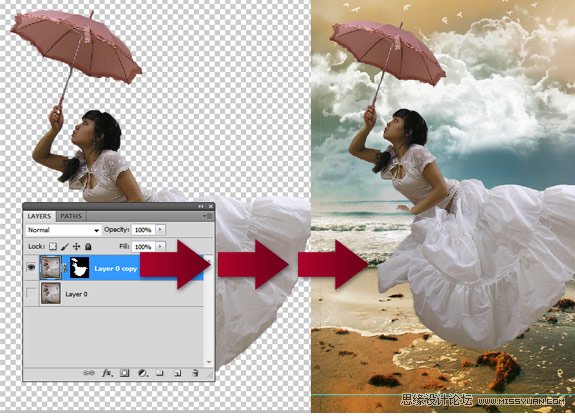Click the add layer mask icon
This screenshot has height=416, width=575.
coord(125,373)
